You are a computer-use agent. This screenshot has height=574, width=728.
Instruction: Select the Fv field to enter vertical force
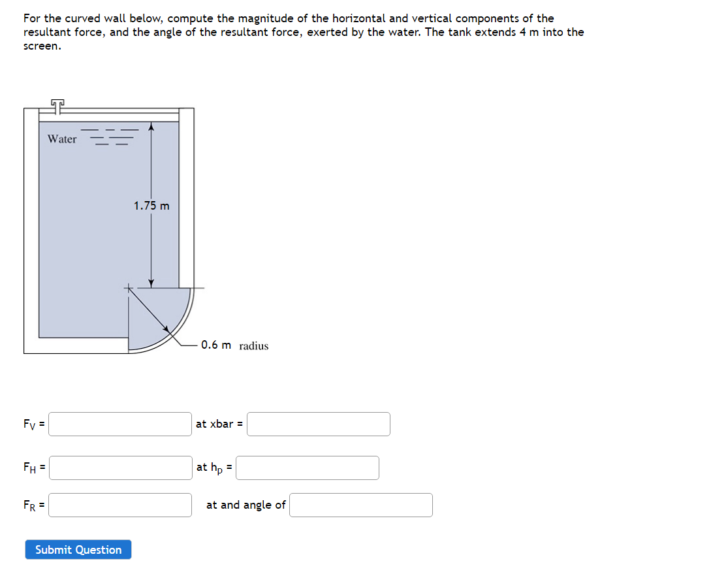[x=119, y=424]
